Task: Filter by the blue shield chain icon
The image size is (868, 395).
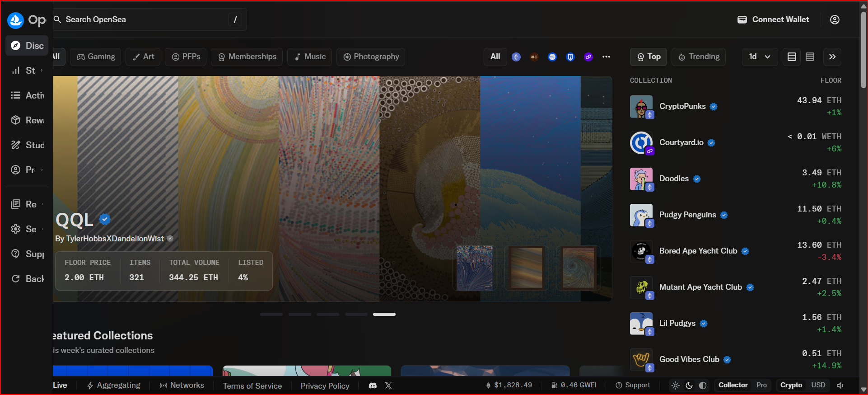Action: click(x=570, y=57)
